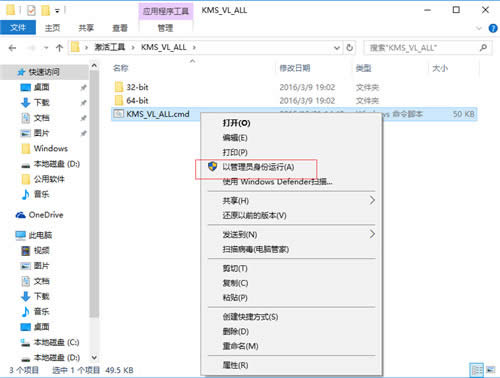
Task: Click the OneDrive cloud icon
Action: point(21,215)
